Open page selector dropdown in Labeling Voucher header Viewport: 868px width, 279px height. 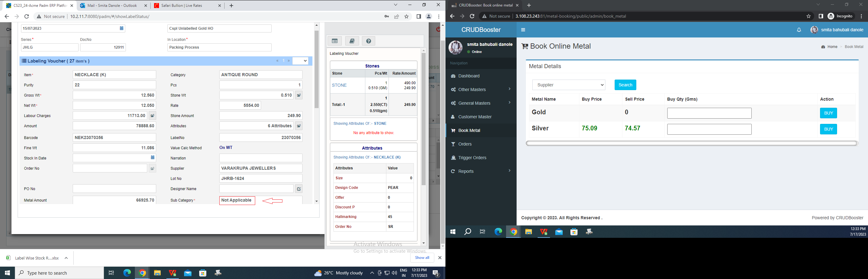(x=300, y=61)
